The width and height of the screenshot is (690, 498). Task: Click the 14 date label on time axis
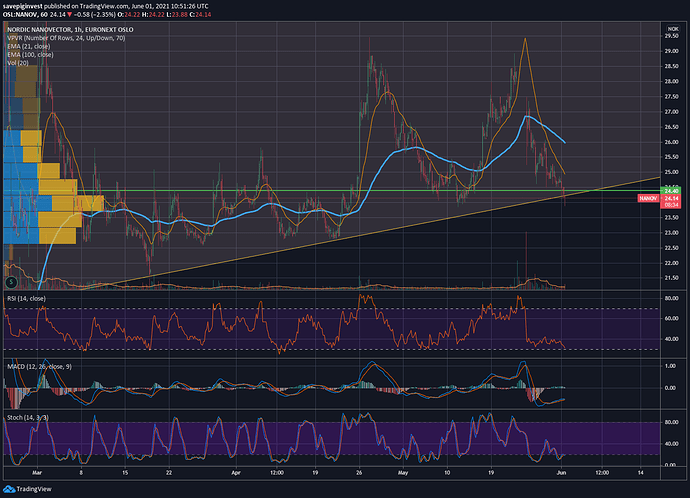[640, 473]
